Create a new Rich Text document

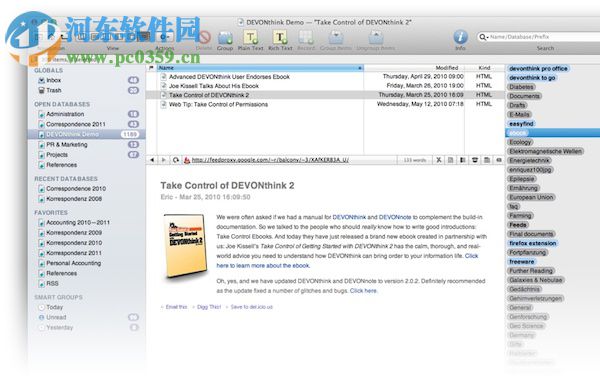click(x=280, y=38)
